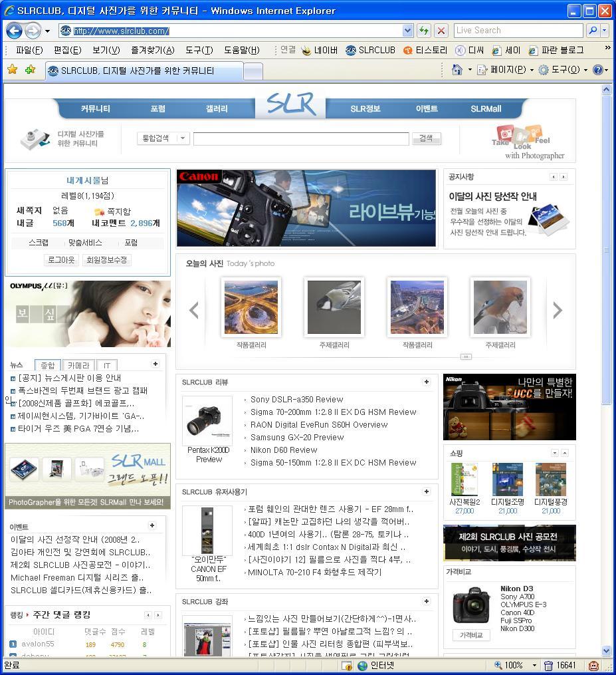Click the Stop loading X icon
This screenshot has height=675, width=616.
pos(441,31)
